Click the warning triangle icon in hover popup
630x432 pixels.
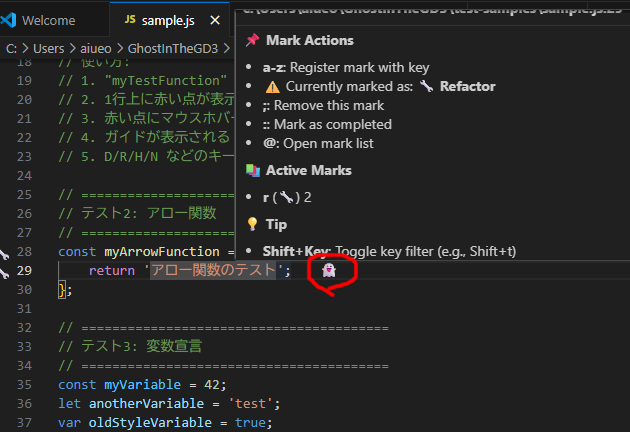pos(272,87)
